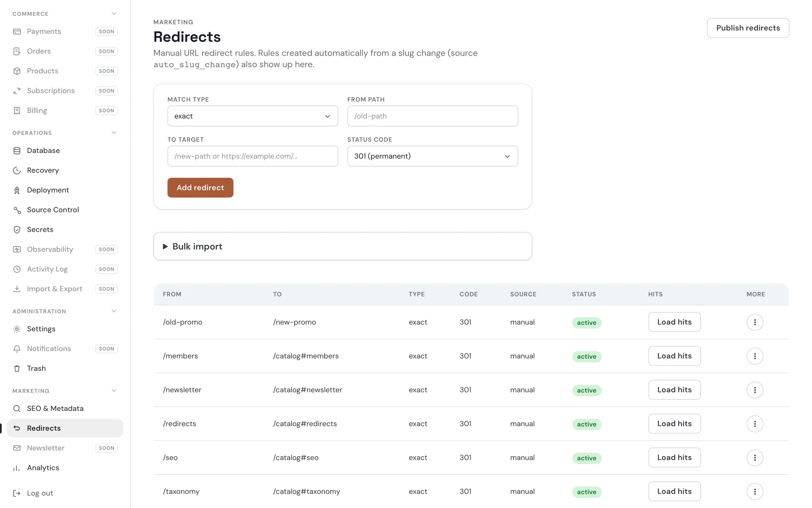This screenshot has width=812, height=508.
Task: Open the Match Type dropdown
Action: (x=253, y=116)
